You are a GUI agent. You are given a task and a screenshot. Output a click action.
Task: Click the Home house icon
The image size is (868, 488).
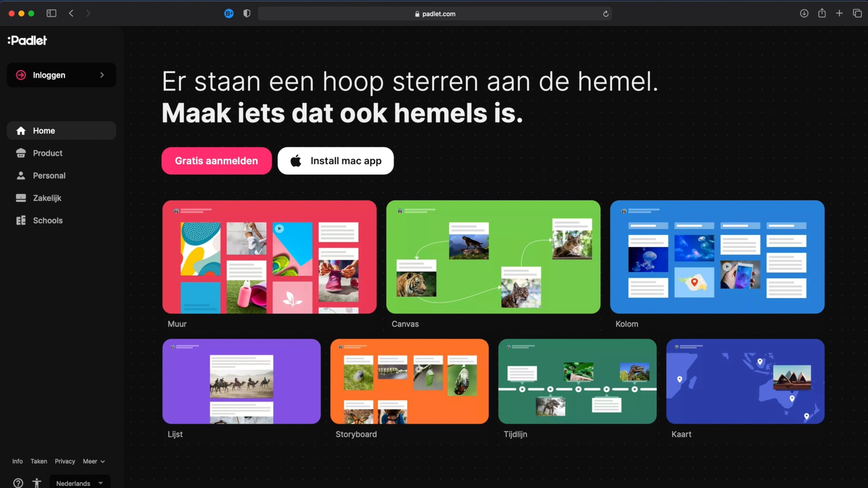click(x=21, y=131)
